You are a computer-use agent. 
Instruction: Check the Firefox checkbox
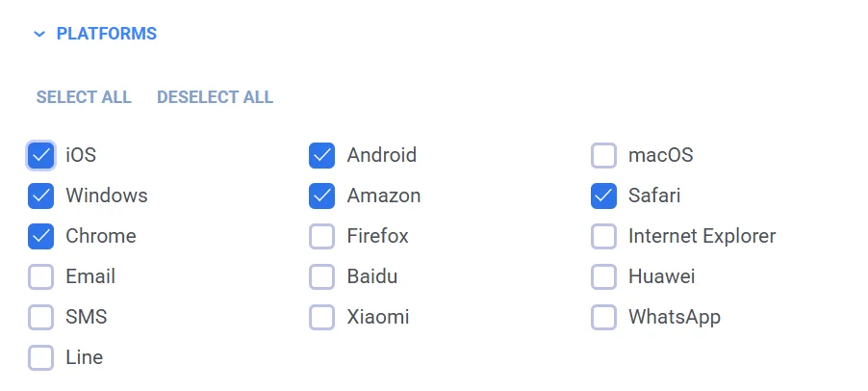coord(322,236)
